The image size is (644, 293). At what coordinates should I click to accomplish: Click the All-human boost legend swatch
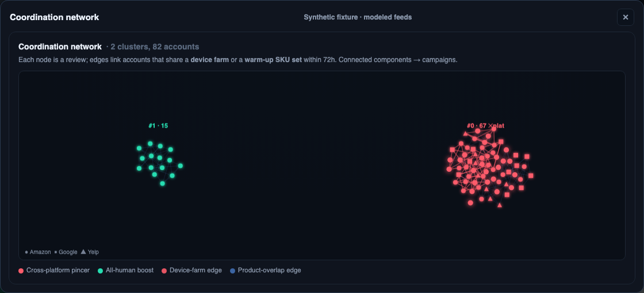[x=100, y=271]
